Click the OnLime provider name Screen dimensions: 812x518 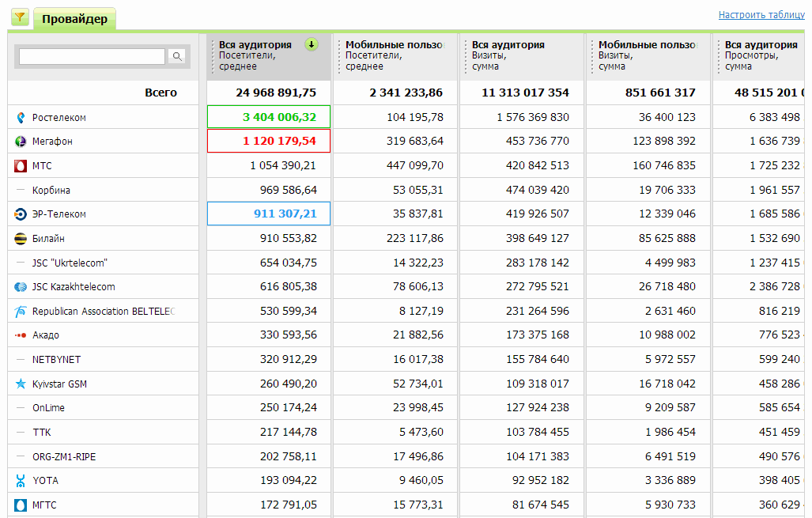(49, 407)
